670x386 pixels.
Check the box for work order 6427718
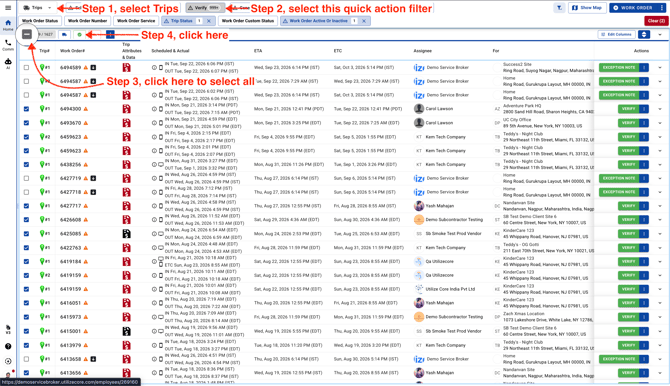26,192
